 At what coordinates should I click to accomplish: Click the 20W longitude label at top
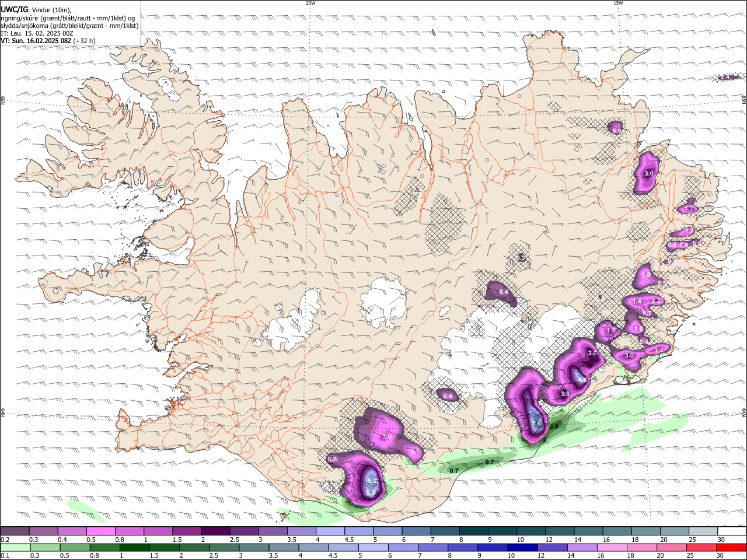point(311,3)
